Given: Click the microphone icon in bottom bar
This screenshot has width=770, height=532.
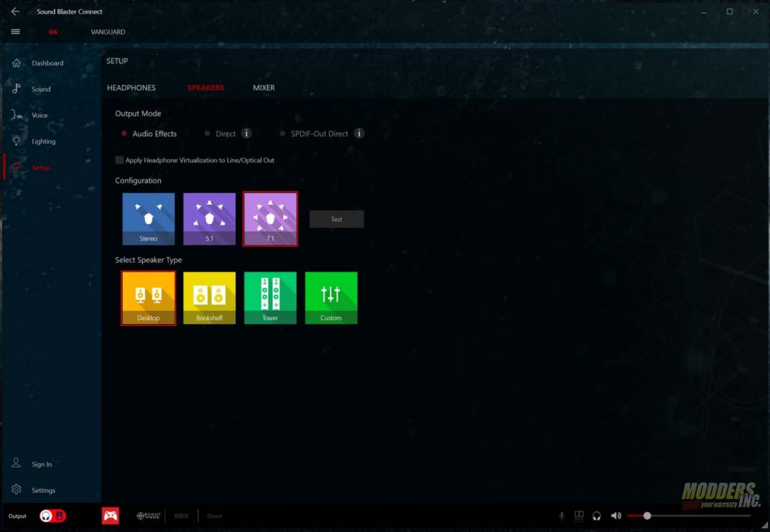Looking at the screenshot, I should (561, 515).
